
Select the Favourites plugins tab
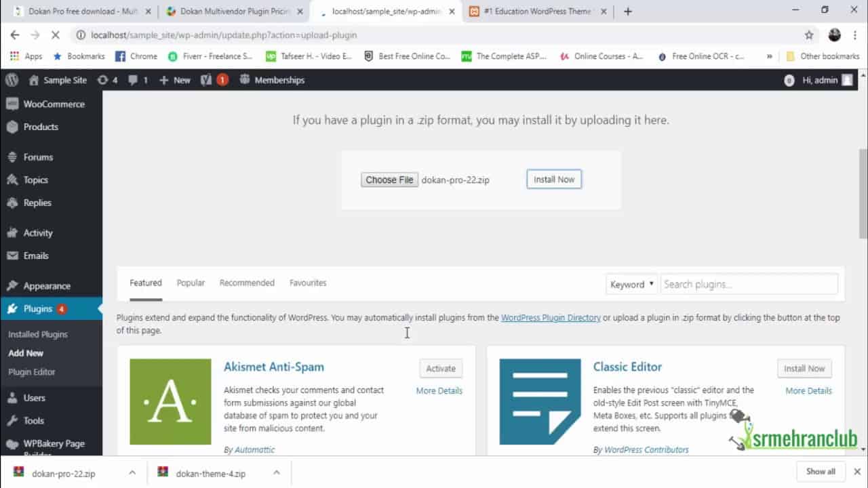coord(308,283)
